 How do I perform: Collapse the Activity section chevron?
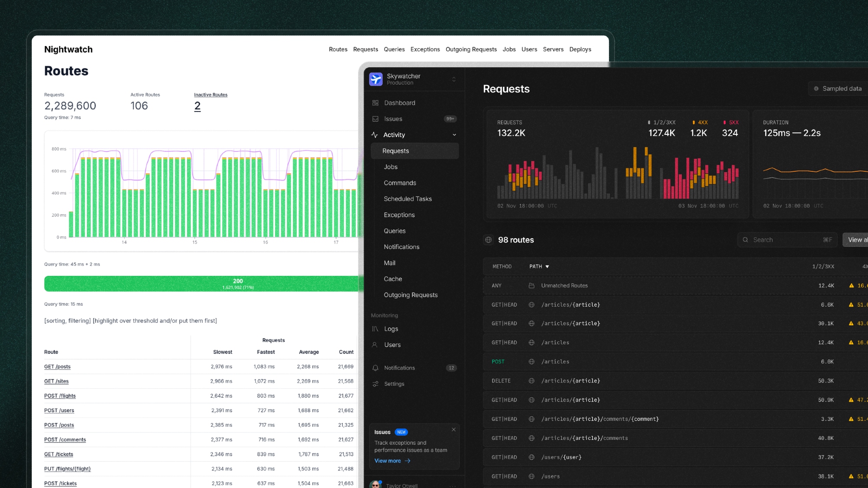(454, 135)
